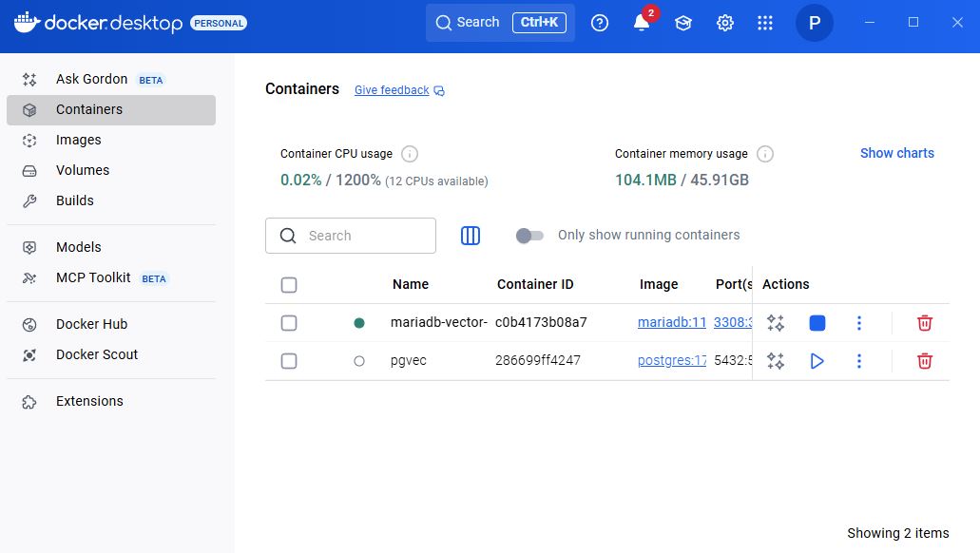Image resolution: width=980 pixels, height=553 pixels.
Task: Open the apps grid menu
Action: point(765,23)
